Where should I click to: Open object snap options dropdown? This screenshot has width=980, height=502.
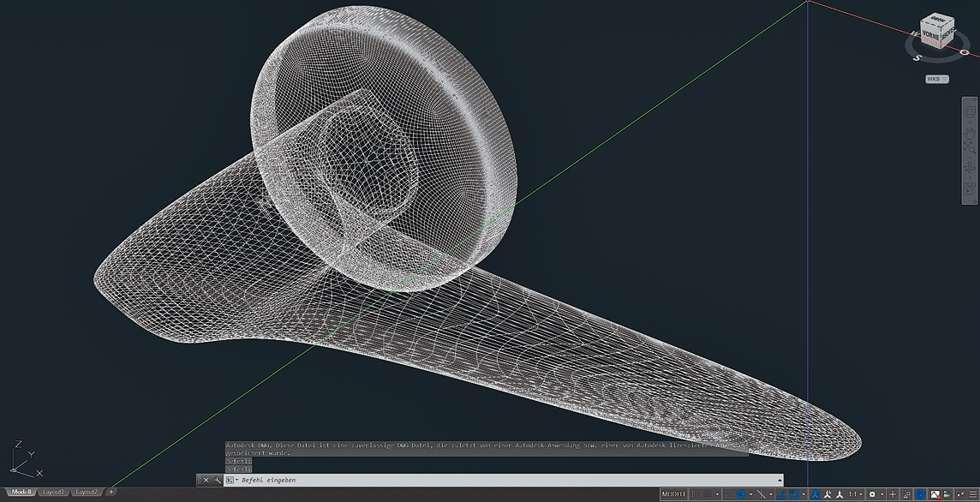click(804, 494)
